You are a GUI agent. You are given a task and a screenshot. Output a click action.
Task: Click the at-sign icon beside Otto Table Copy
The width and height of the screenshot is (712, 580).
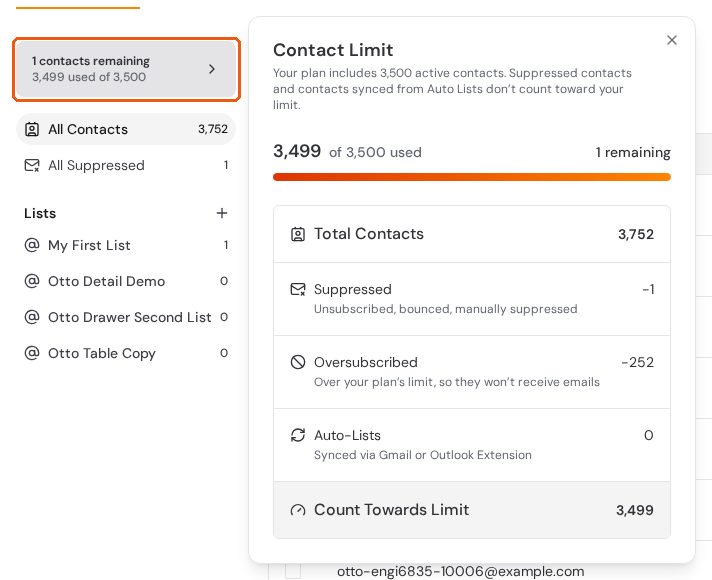32,353
